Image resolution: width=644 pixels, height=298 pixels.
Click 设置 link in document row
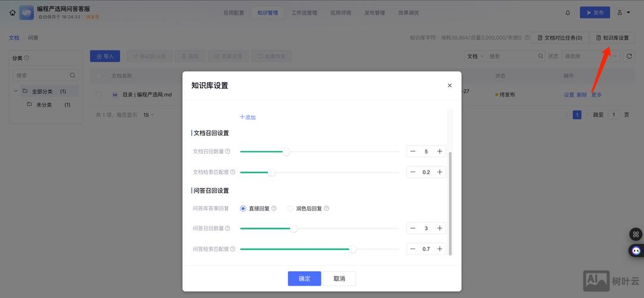point(569,95)
